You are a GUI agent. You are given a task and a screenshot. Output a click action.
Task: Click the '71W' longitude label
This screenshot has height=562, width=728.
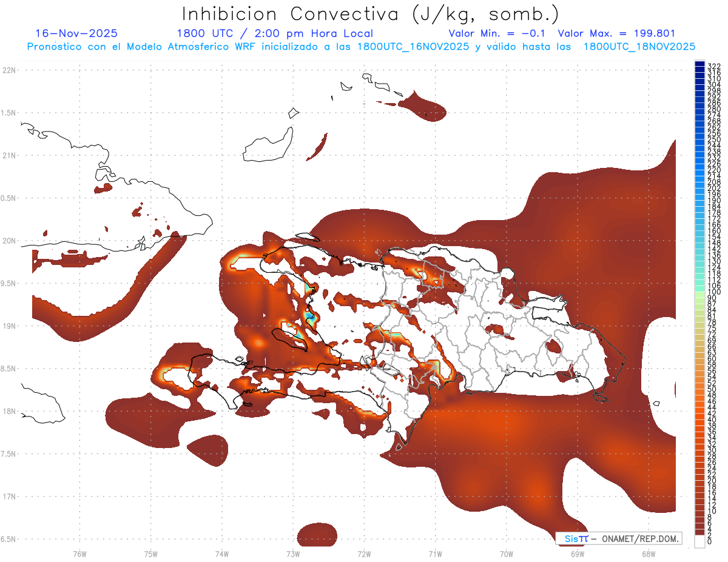coord(435,554)
